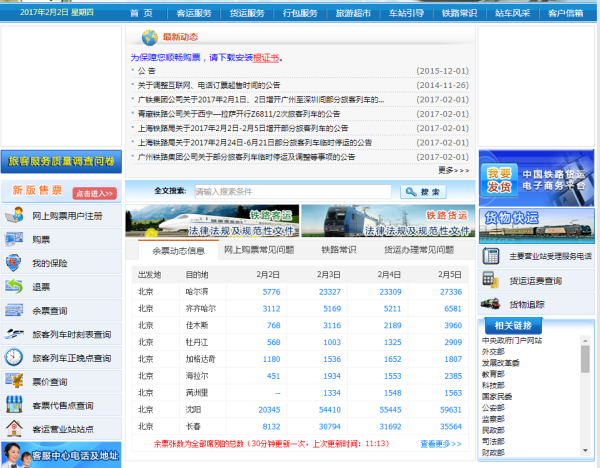The width and height of the screenshot is (600, 468).
Task: Click the 购票 ticket purchase icon
Action: pyautogui.click(x=14, y=240)
